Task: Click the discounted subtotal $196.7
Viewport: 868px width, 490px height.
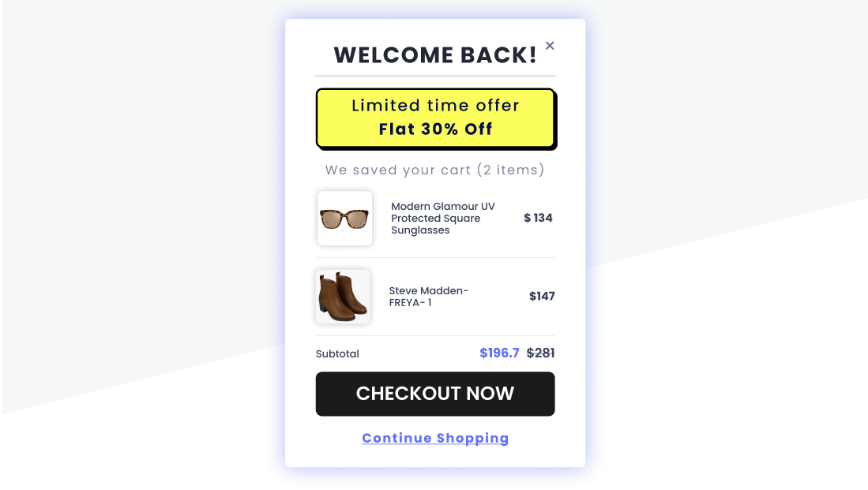Action: coord(499,353)
